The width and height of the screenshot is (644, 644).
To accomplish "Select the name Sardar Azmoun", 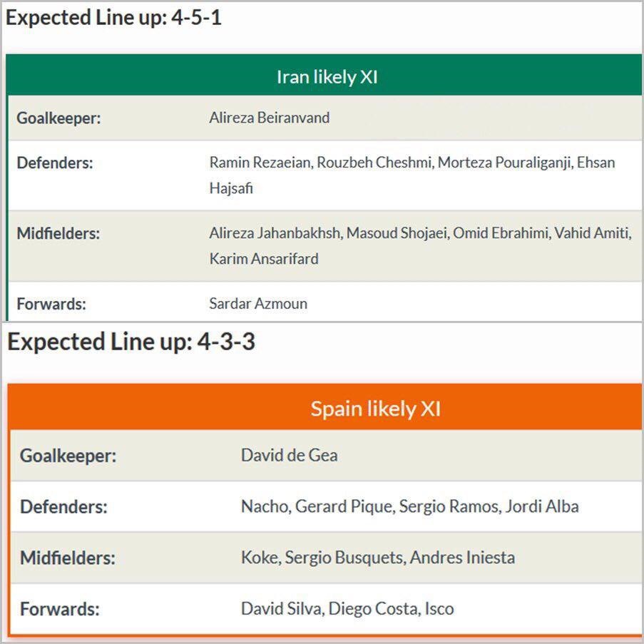I will pos(258,304).
